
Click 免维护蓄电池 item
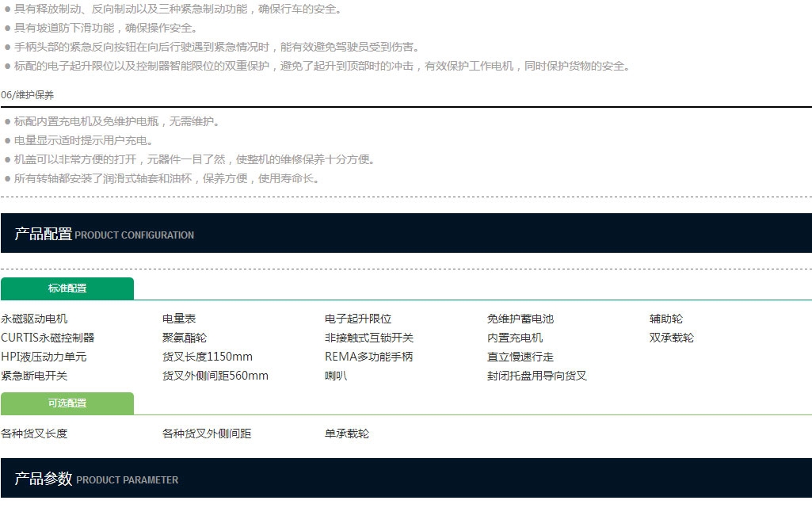pos(520,319)
